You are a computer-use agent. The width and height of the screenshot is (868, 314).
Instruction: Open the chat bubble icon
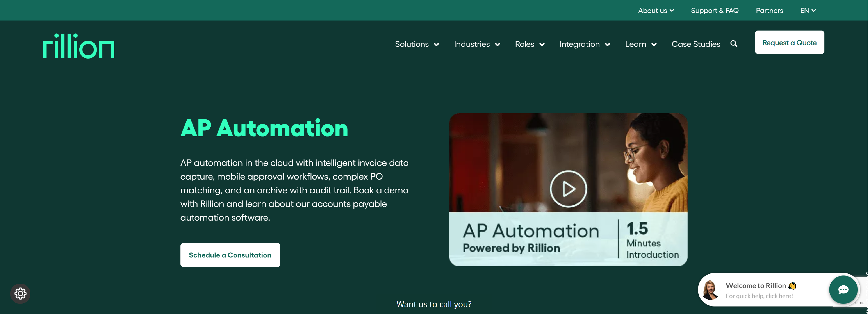pos(843,289)
